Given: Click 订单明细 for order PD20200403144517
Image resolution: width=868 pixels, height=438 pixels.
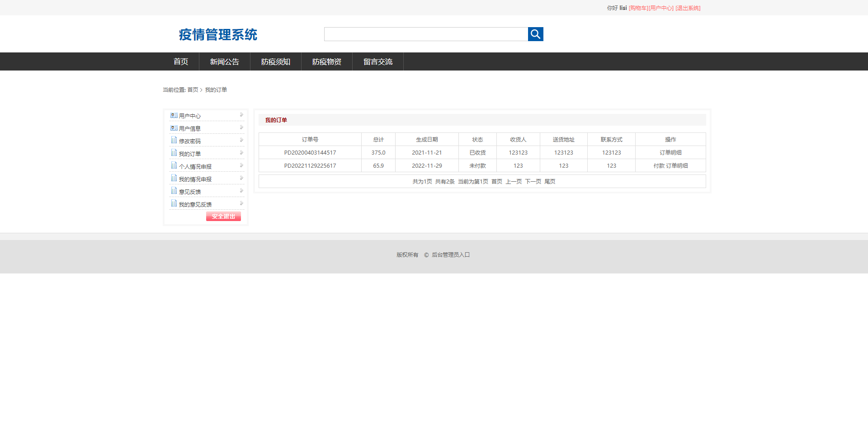Looking at the screenshot, I should tap(670, 153).
